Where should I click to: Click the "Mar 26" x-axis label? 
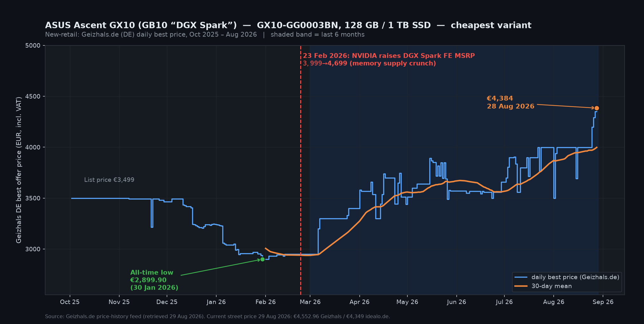click(310, 302)
